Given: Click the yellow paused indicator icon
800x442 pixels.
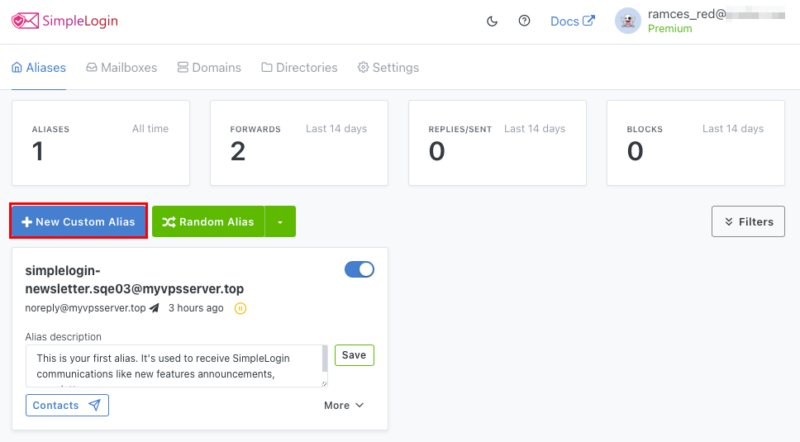Looking at the screenshot, I should tap(240, 308).
